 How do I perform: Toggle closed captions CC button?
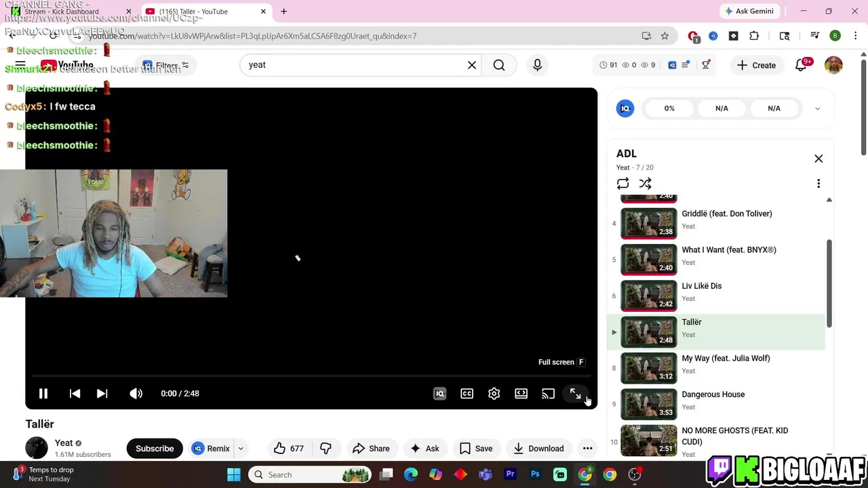tap(467, 393)
